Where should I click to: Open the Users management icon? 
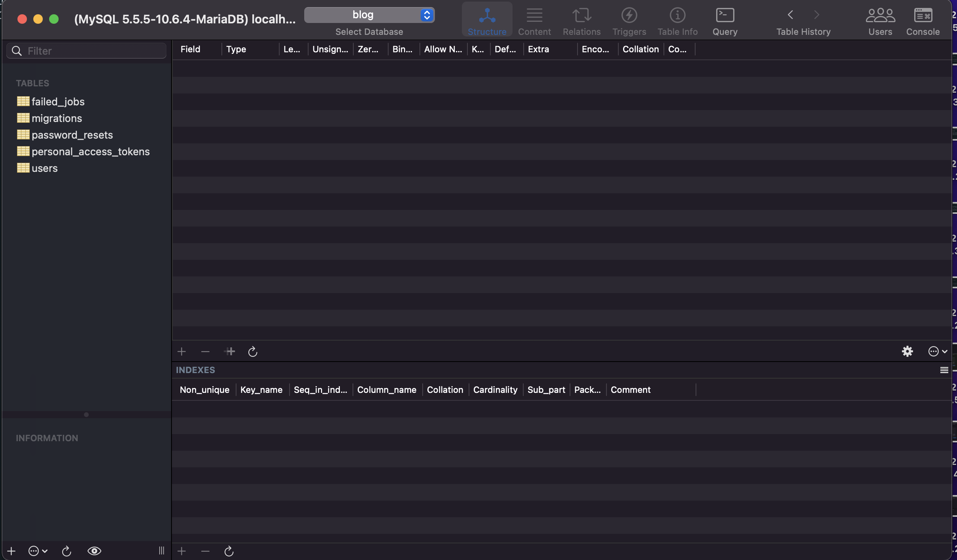point(880,16)
